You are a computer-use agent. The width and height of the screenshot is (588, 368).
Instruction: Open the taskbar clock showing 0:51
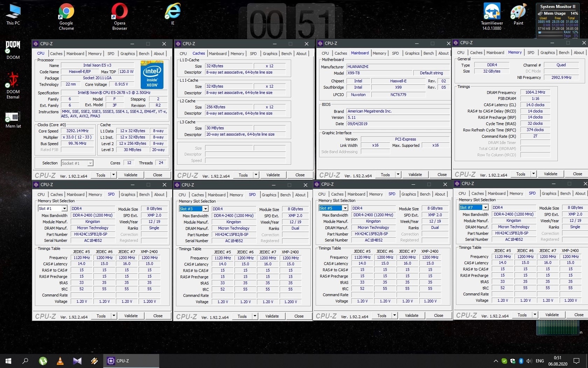click(558, 361)
